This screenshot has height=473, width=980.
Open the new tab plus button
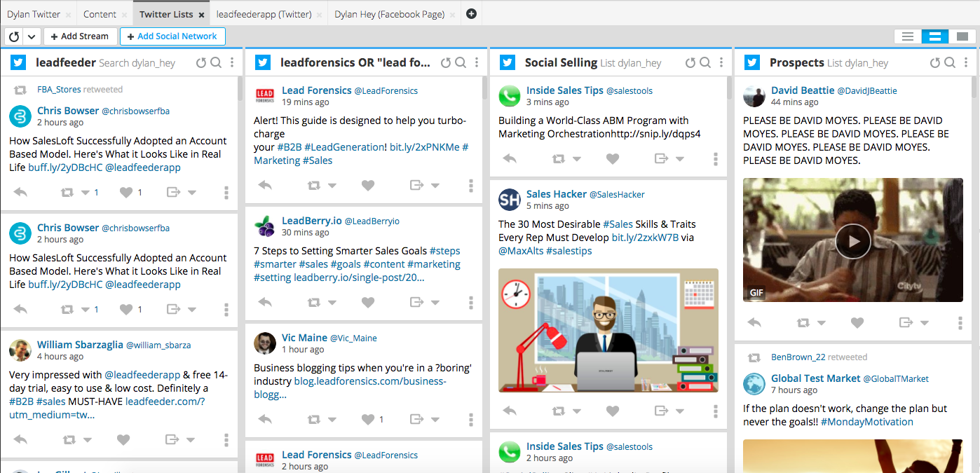pyautogui.click(x=472, y=13)
